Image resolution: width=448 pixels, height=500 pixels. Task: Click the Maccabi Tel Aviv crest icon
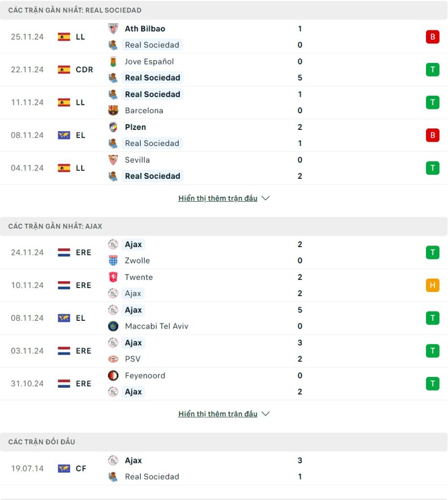(x=113, y=326)
